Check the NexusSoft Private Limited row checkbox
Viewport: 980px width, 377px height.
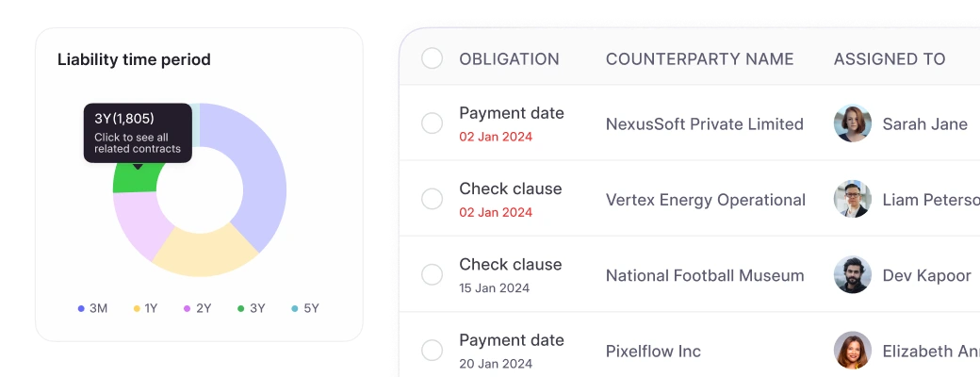coord(432,123)
